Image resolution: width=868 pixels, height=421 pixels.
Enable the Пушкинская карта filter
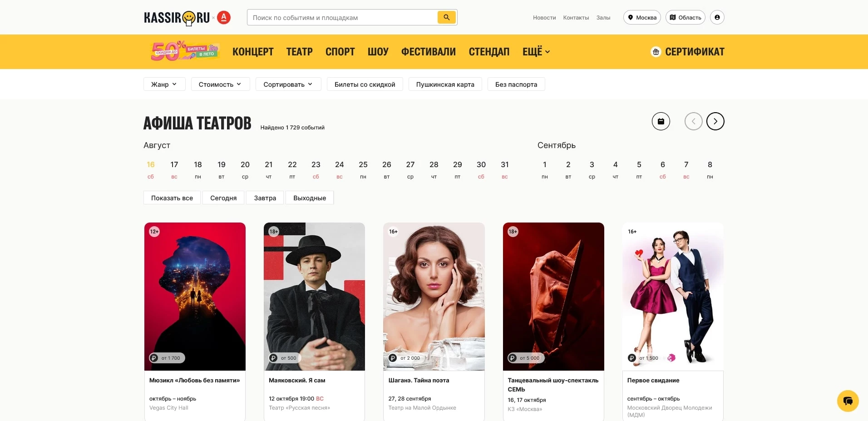(x=445, y=84)
